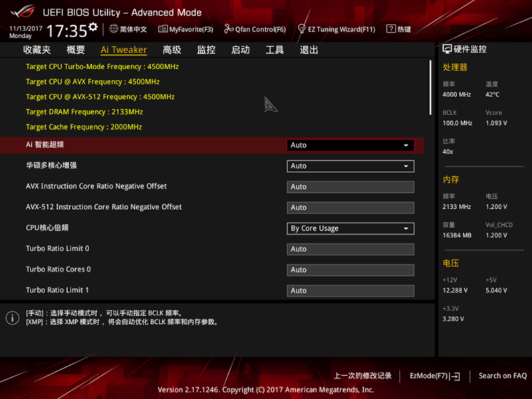Click the +5V 5.040 V reading
This screenshot has height=399, width=532.
[x=496, y=291]
